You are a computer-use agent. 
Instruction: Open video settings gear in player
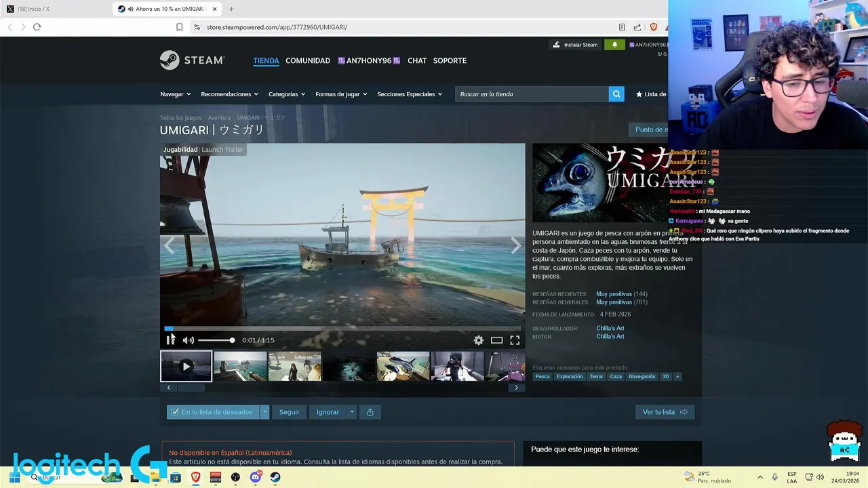(479, 340)
